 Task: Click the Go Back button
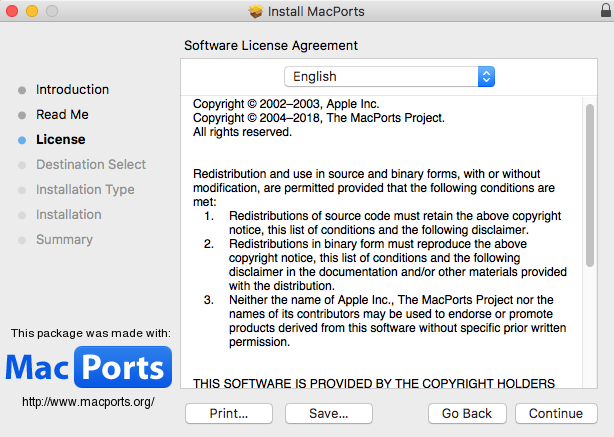click(467, 414)
